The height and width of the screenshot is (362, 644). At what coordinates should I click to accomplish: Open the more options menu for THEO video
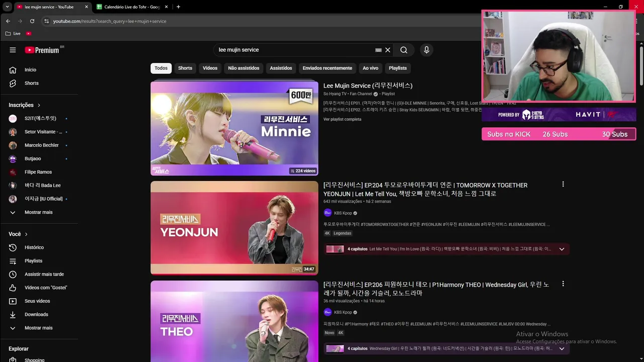563,284
